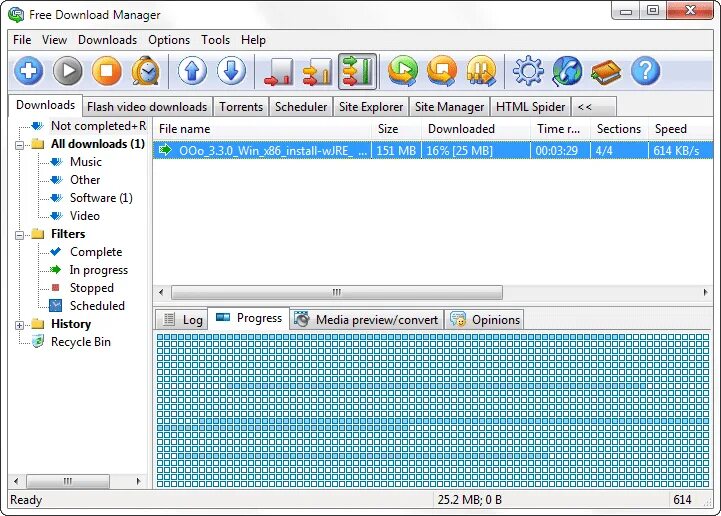This screenshot has width=721, height=516.
Task: Switch to the Log tab
Action: tap(183, 320)
